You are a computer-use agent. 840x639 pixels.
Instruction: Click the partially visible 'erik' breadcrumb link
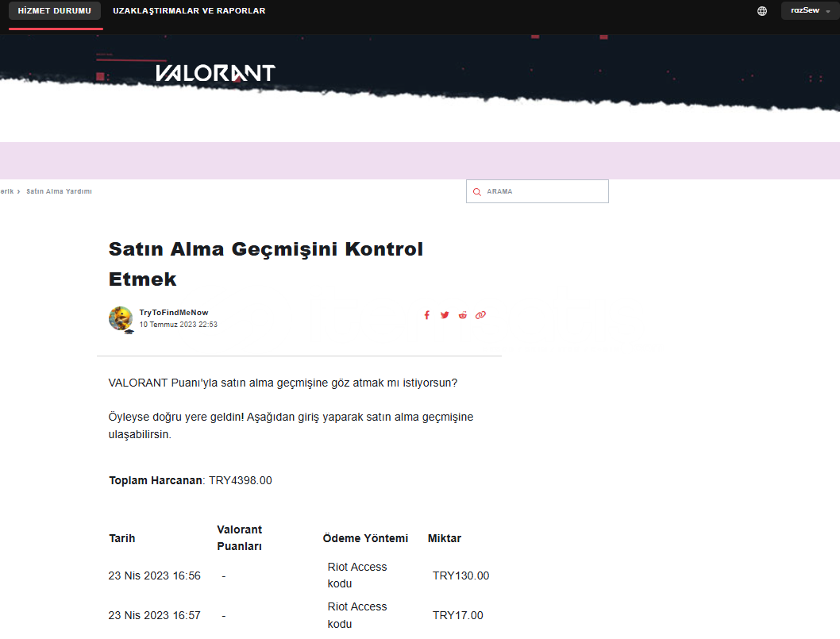point(6,191)
